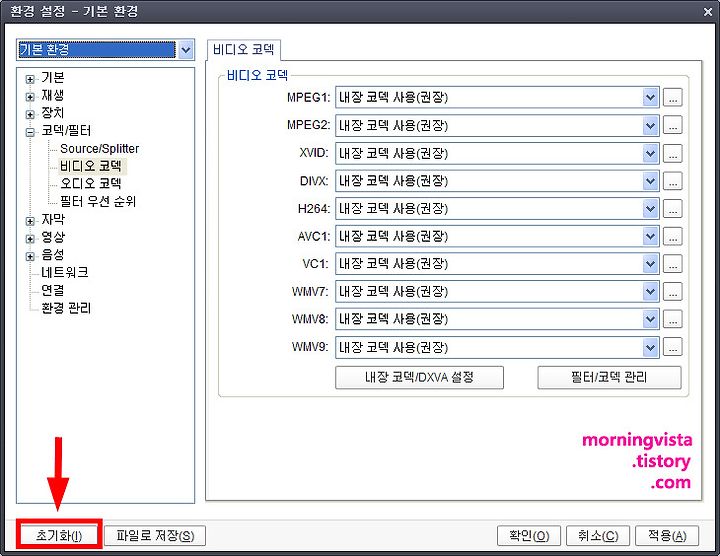Click the ... button beside WMV9
Viewport: 720px width, 556px height.
pos(673,348)
